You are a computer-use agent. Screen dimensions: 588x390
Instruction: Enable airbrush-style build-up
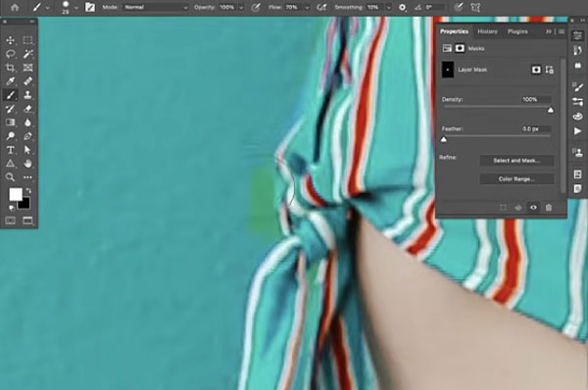(321, 7)
